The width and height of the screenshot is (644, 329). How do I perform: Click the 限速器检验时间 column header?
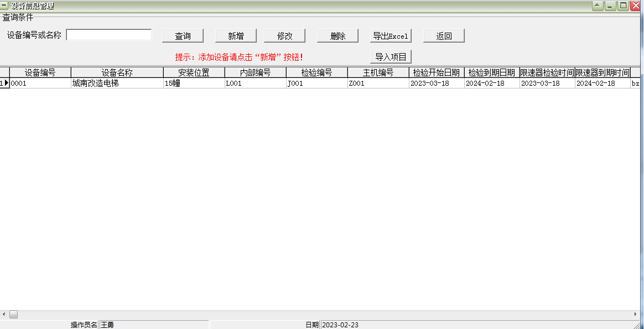click(x=547, y=72)
